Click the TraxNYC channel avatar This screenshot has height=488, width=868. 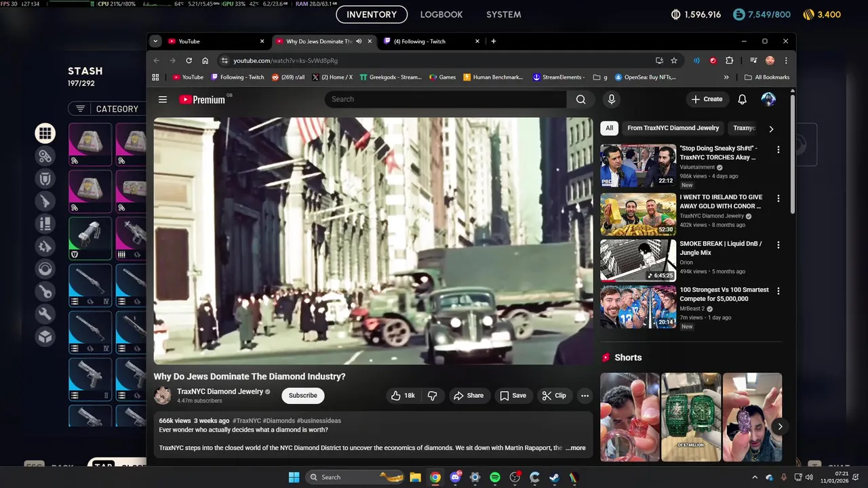pyautogui.click(x=163, y=395)
